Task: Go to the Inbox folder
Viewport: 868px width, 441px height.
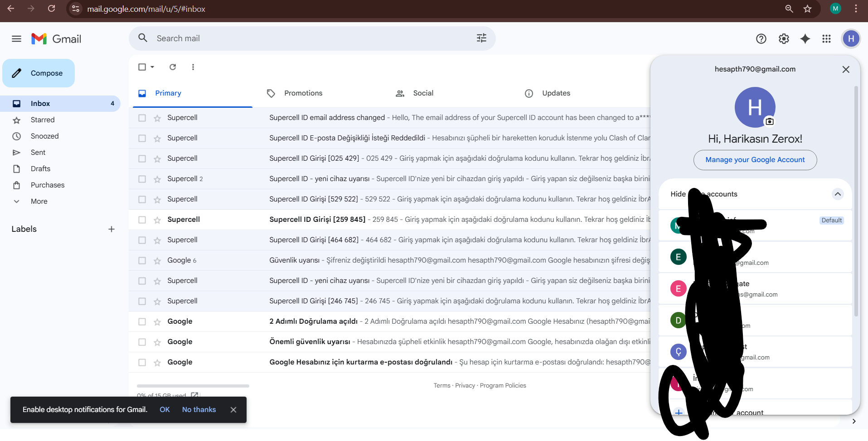Action: (x=60, y=104)
